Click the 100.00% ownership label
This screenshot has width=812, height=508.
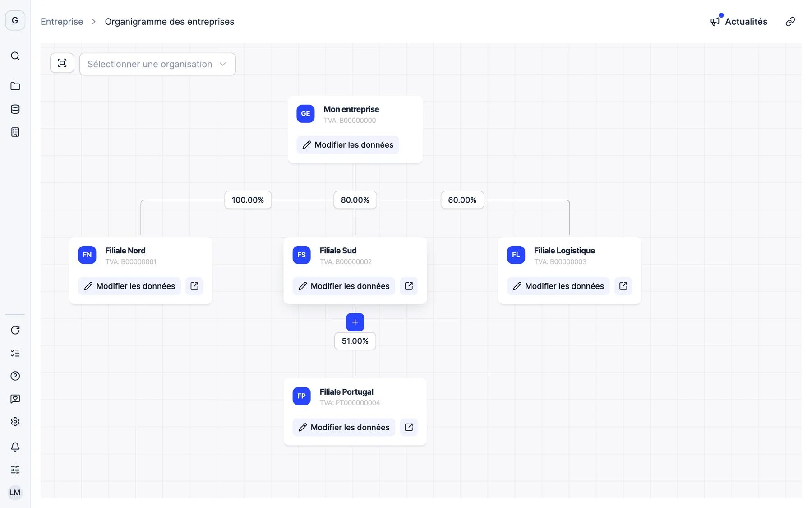(x=248, y=200)
